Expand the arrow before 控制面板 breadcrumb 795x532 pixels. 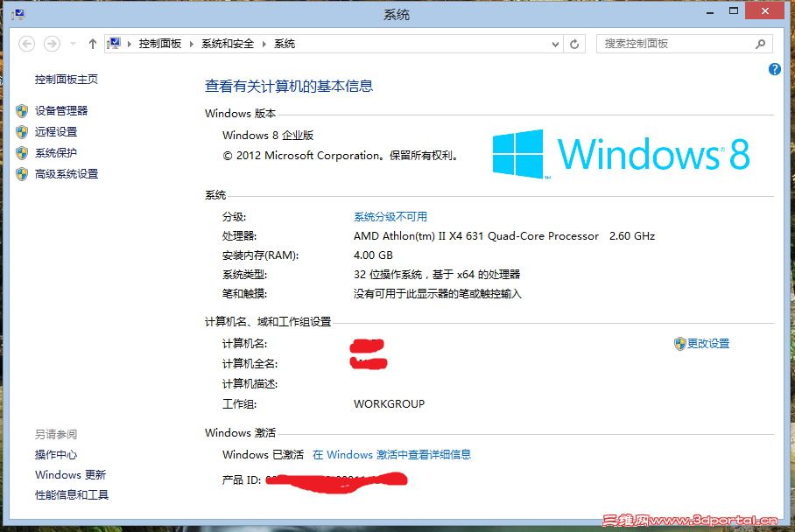130,44
